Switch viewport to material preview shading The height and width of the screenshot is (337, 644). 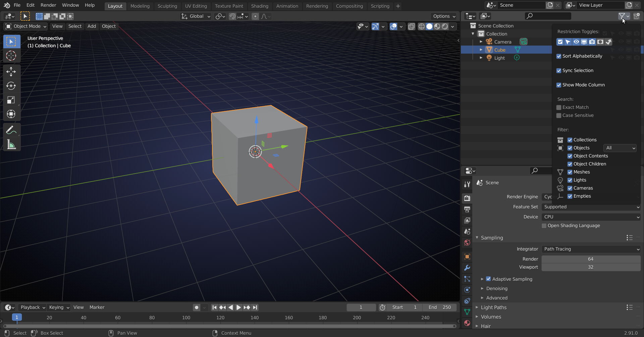pos(437,26)
